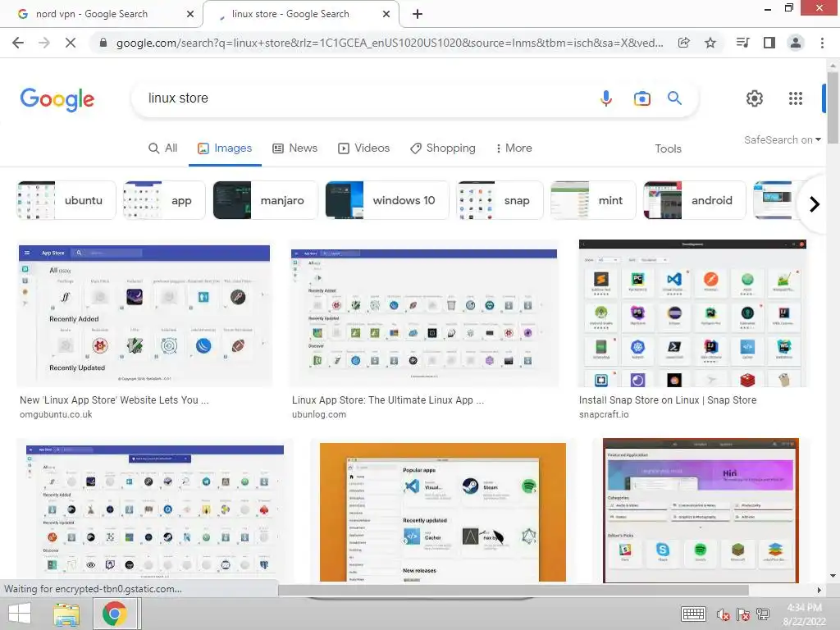Click the omgubuntu.co.uk source text
The width and height of the screenshot is (840, 630).
point(56,414)
